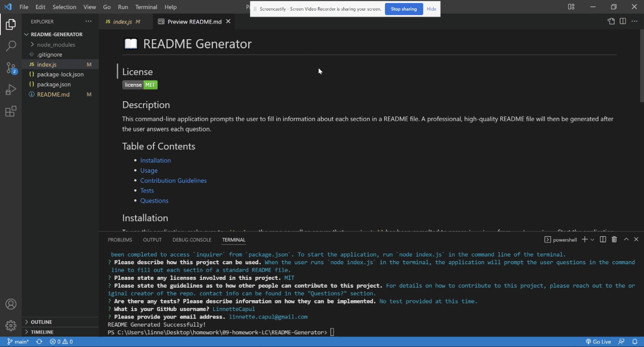Follow the Contribution Guidelines link
Viewport: 644px width, 347px height.
[x=173, y=181]
